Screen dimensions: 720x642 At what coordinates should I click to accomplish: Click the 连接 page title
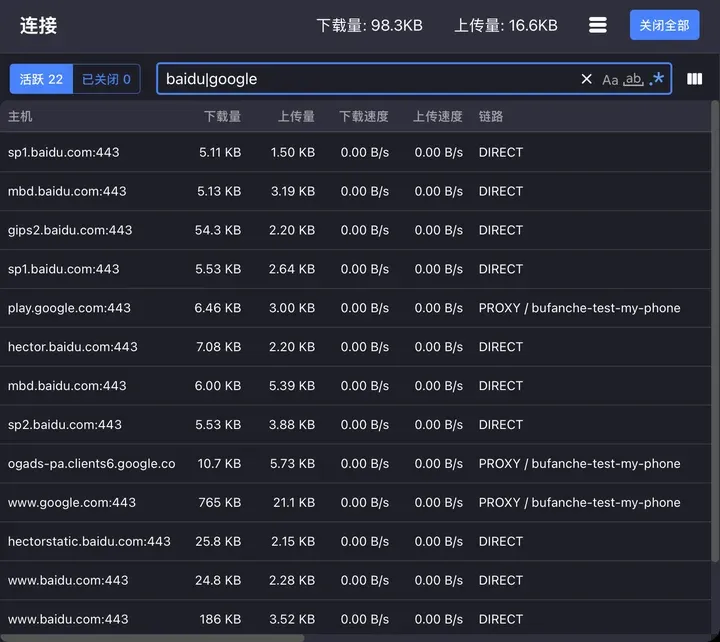click(39, 25)
